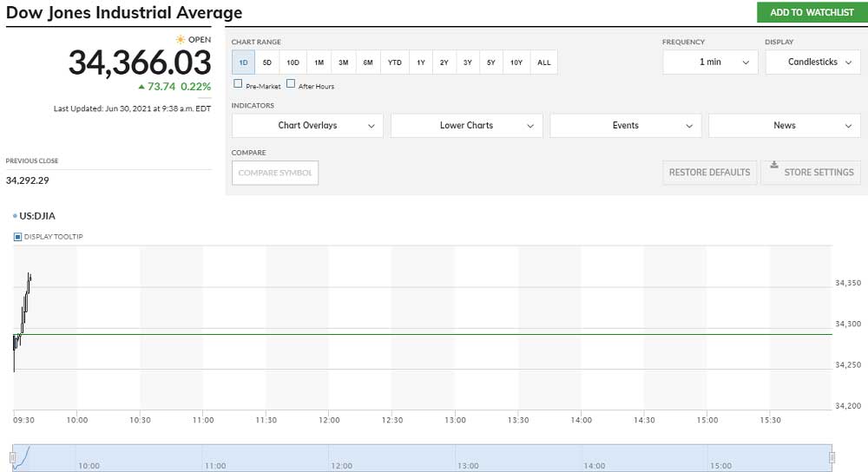Click the Last Updated timestamp text

tap(132, 108)
